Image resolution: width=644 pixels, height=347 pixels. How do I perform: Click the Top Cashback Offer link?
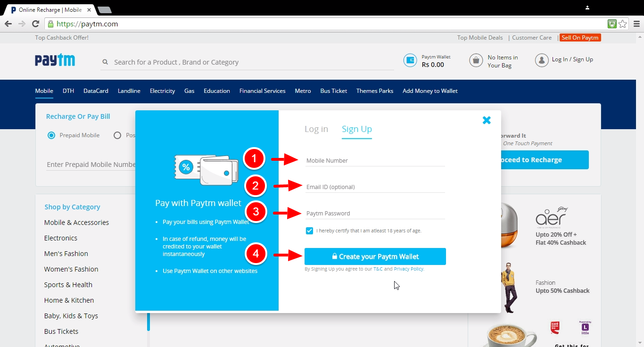[62, 38]
